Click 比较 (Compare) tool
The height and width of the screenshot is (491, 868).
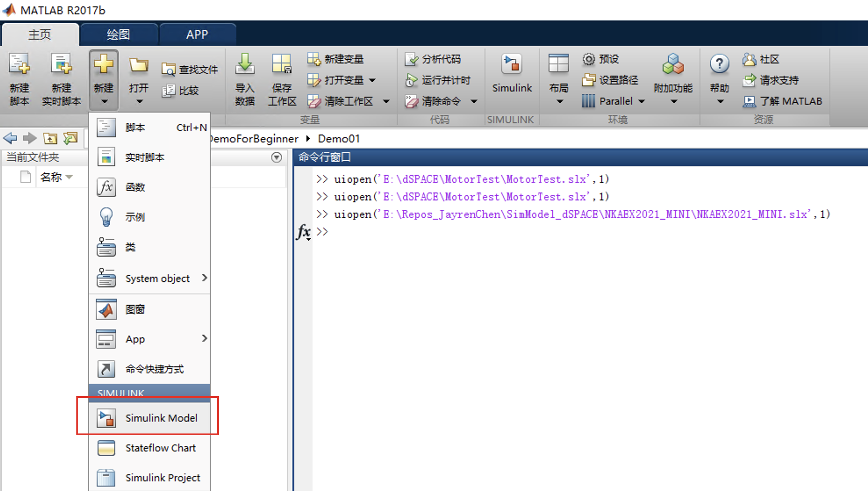pos(180,90)
